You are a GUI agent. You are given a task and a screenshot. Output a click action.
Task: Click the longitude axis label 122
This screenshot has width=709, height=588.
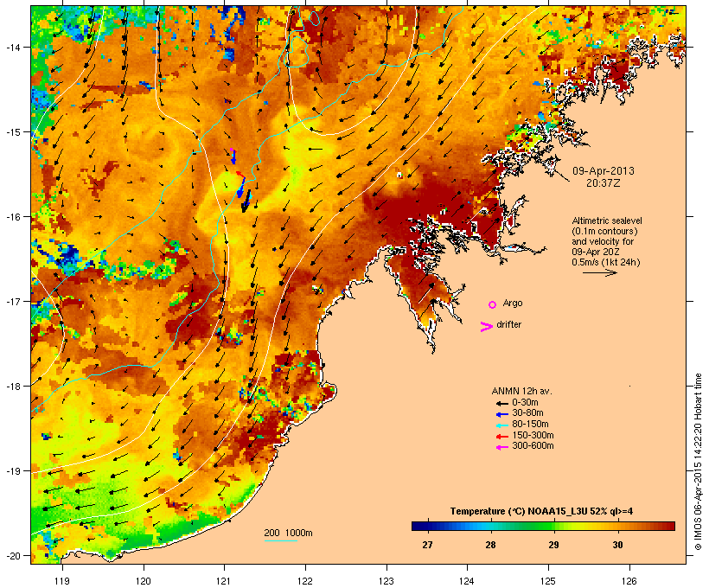pos(305,581)
